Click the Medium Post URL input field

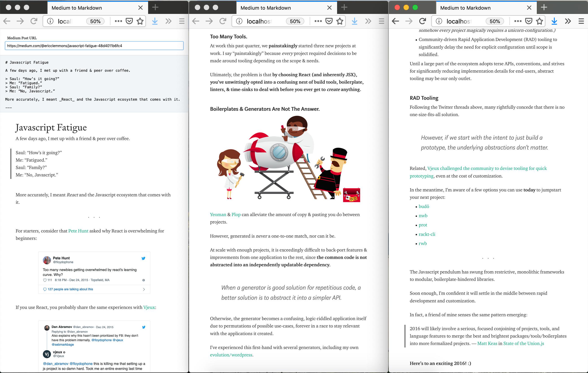[93, 46]
